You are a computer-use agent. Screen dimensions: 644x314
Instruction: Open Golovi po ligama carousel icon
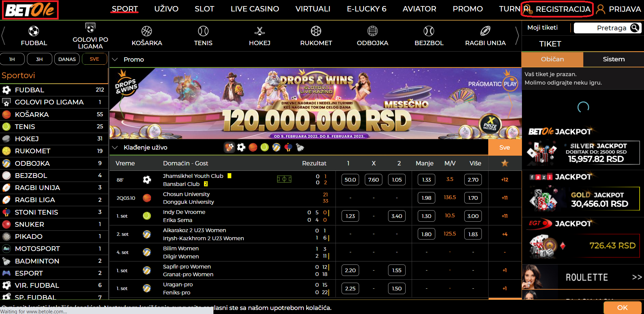point(90,28)
